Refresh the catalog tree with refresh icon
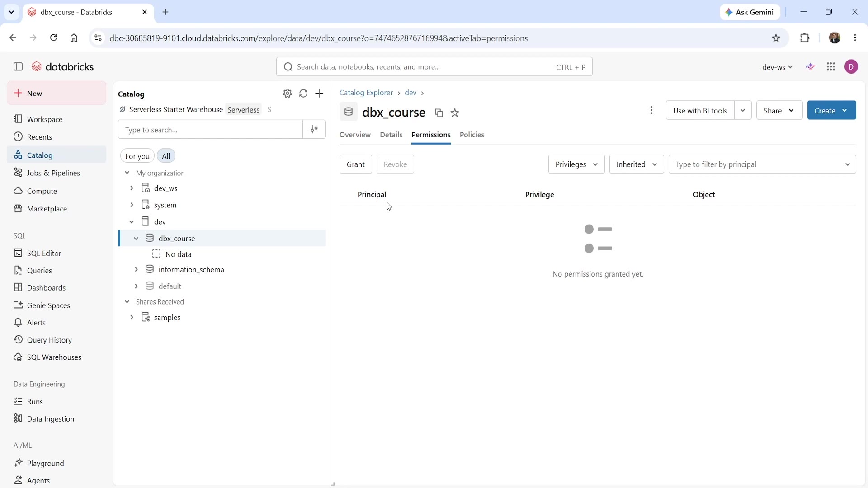Viewport: 868px width, 488px height. (303, 94)
